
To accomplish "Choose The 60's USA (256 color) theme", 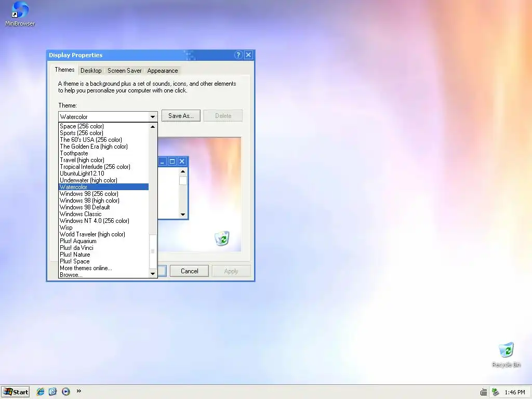I will [x=104, y=140].
